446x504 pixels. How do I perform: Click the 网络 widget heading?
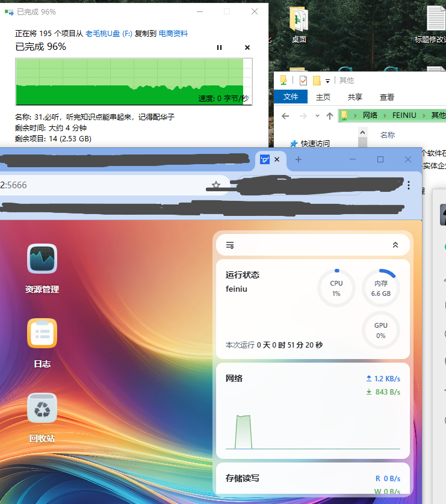click(234, 378)
